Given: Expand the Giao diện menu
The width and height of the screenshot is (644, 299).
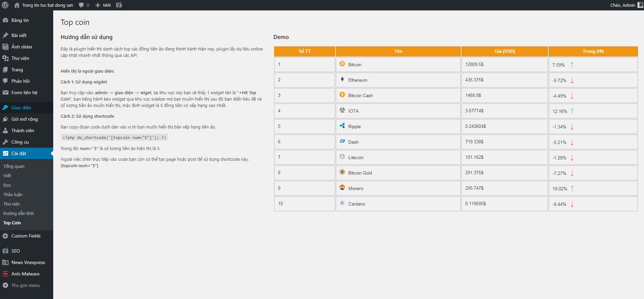Looking at the screenshot, I should click(x=21, y=108).
